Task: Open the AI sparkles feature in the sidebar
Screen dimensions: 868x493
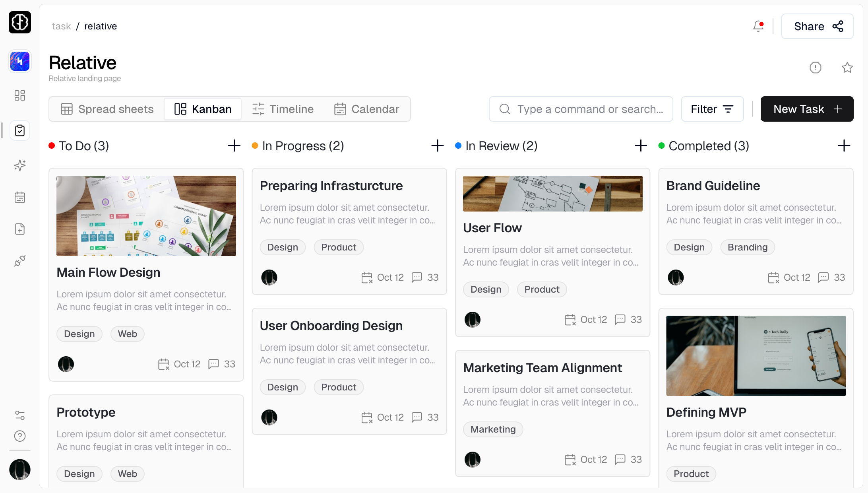Action: coord(20,165)
